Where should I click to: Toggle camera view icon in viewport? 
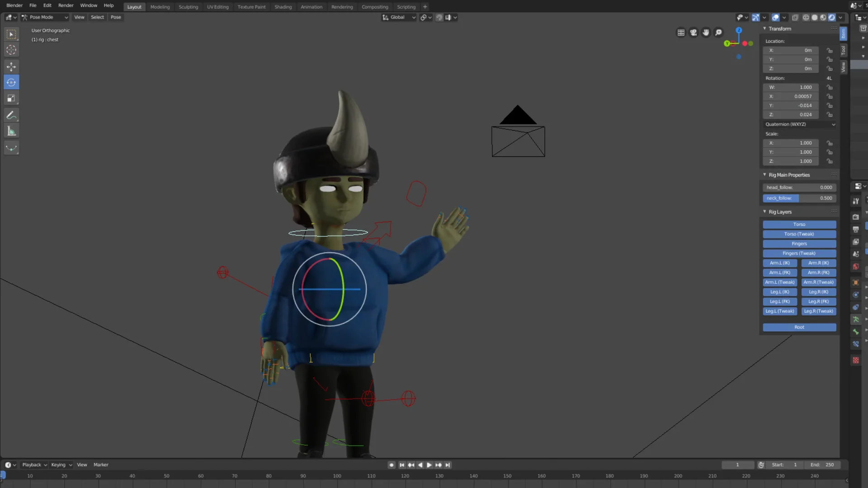point(693,33)
